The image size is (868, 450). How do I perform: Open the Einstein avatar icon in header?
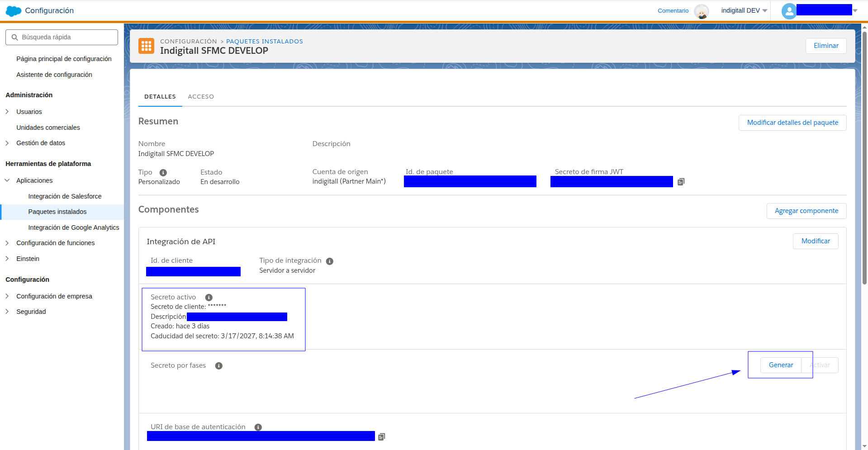tap(701, 11)
